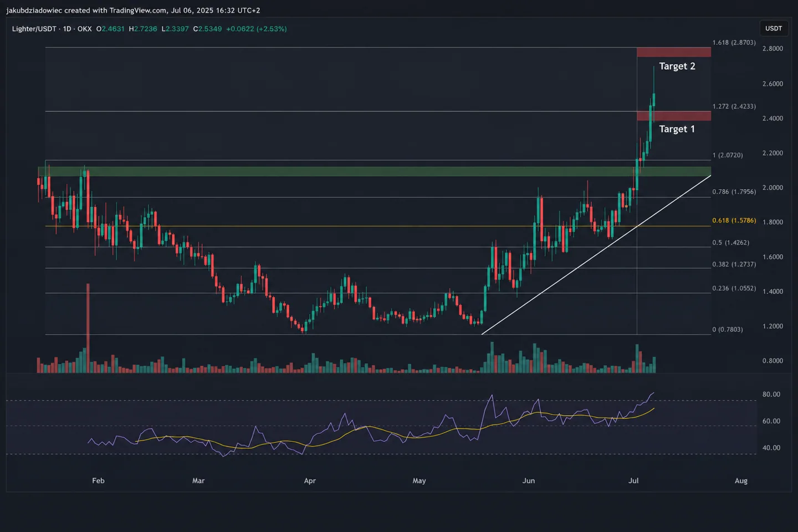Click 2.8000 on the price axis
Image resolution: width=798 pixels, height=532 pixels.
(773, 49)
